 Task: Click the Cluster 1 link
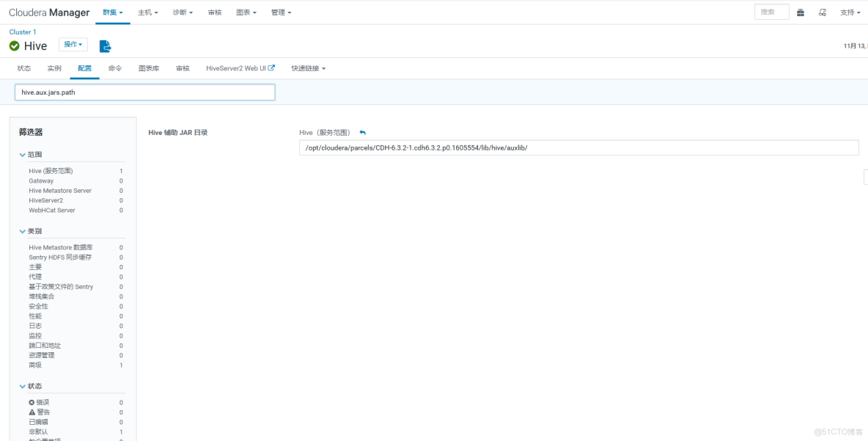pyautogui.click(x=22, y=32)
